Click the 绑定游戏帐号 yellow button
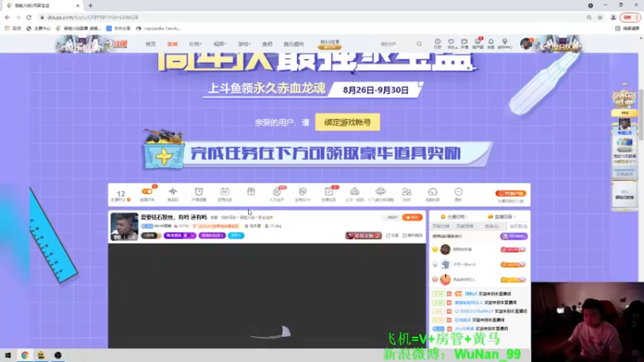Viewport: 644px width, 362px height. 348,122
